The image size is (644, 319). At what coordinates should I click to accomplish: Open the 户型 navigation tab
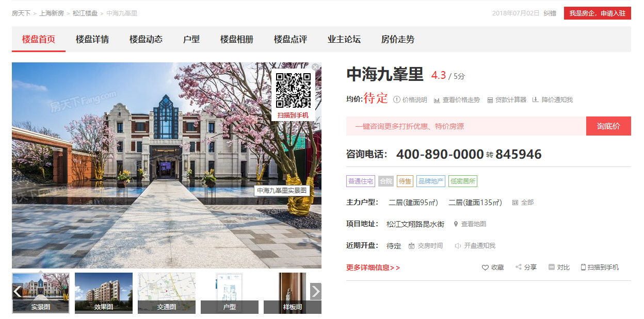[191, 39]
